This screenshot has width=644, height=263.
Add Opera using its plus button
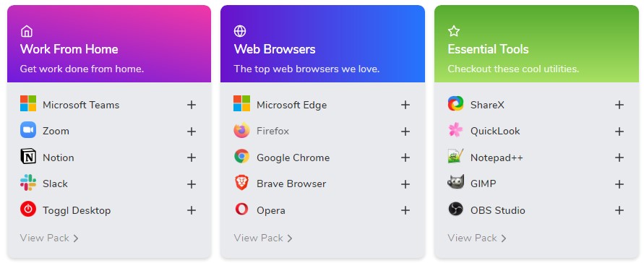pos(405,210)
